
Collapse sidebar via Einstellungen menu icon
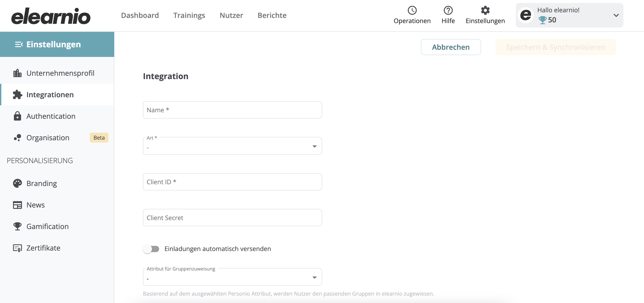[x=19, y=44]
